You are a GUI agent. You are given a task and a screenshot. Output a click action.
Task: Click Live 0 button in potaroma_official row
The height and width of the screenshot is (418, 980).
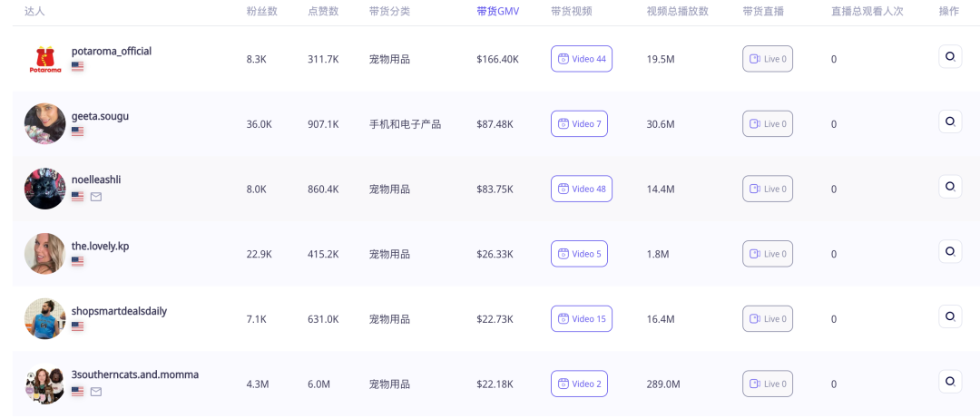(x=768, y=59)
